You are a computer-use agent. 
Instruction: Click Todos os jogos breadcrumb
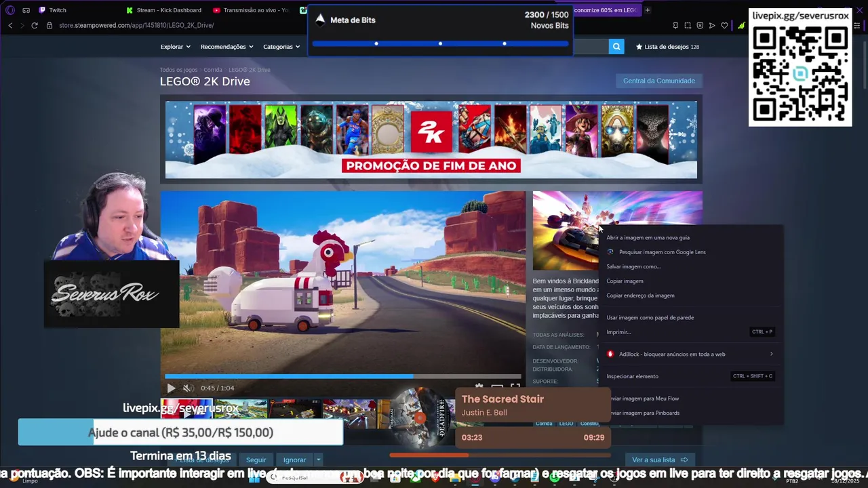click(x=178, y=70)
